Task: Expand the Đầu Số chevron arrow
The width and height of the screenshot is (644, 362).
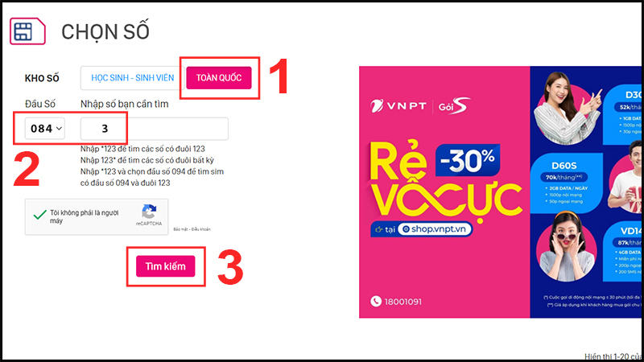Action: 59,129
